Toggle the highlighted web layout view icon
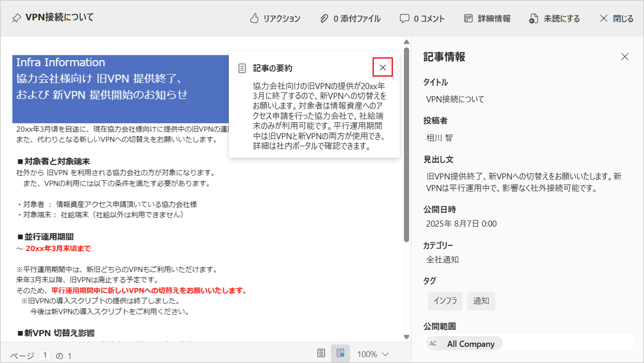The image size is (644, 363). coord(340,353)
